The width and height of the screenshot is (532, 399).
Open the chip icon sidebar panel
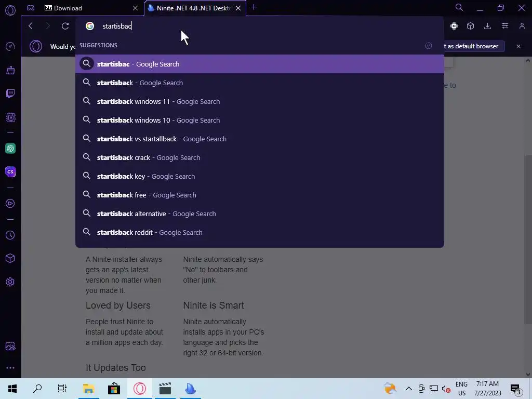[x=10, y=117]
